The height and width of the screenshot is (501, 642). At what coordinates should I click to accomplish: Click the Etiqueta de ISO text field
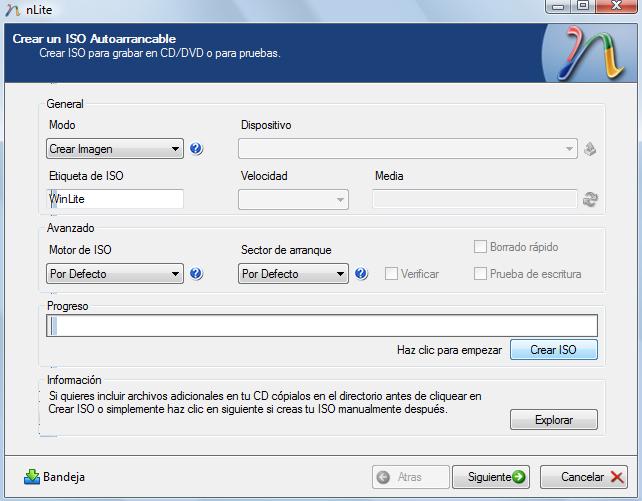tap(115, 199)
